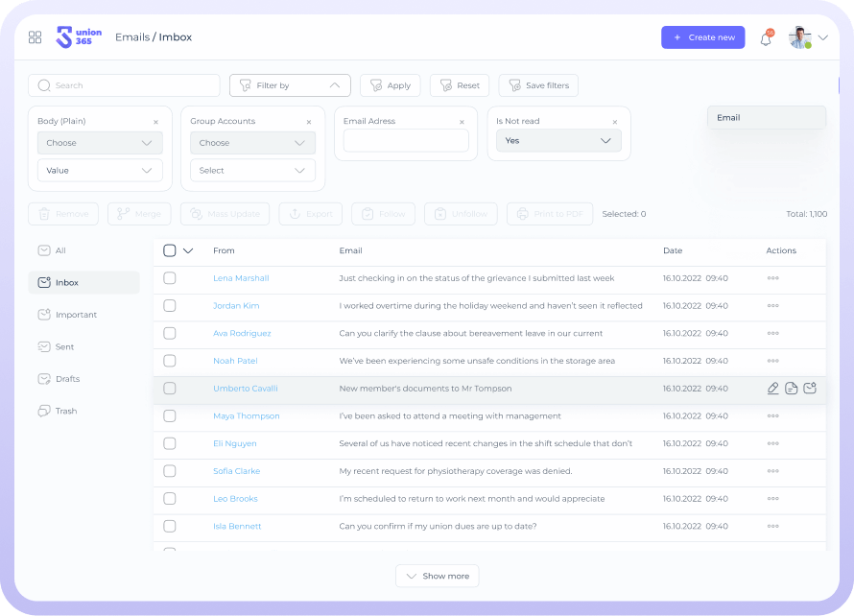Screen dimensions: 854x616
Task: Open the Group Accounts Select dropdown
Action: click(252, 170)
